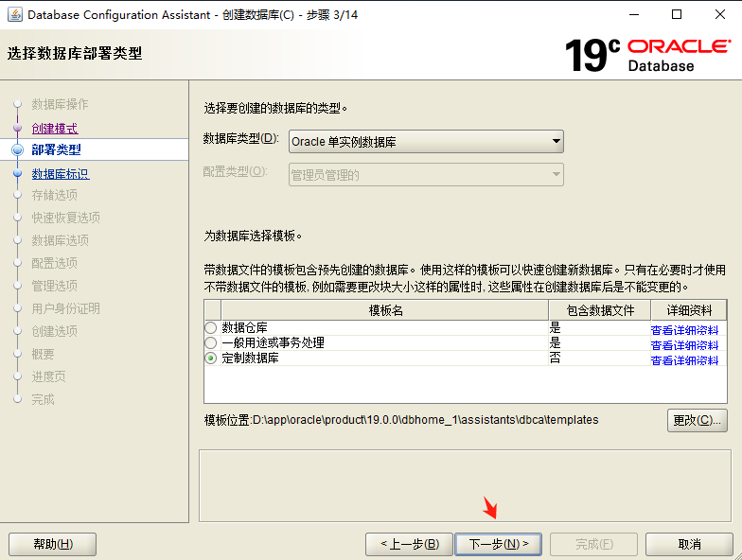
Task: Maximize the Database Configuration Assistant window
Action: 677,15
